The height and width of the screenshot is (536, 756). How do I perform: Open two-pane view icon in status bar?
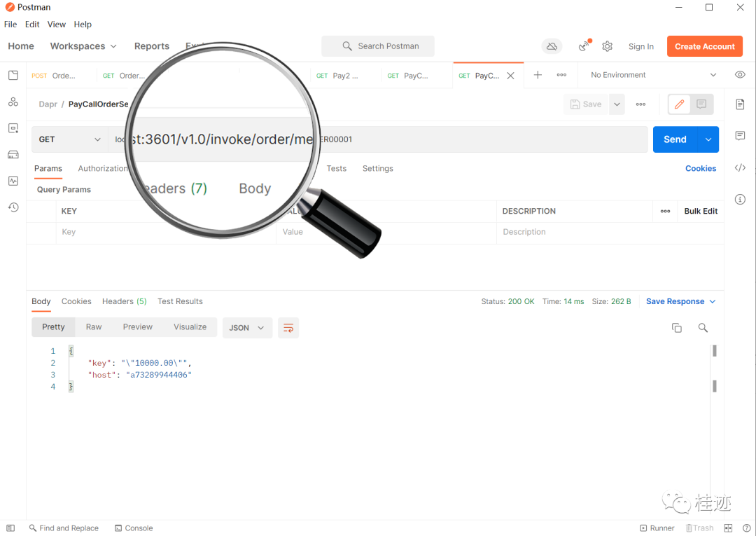728,528
